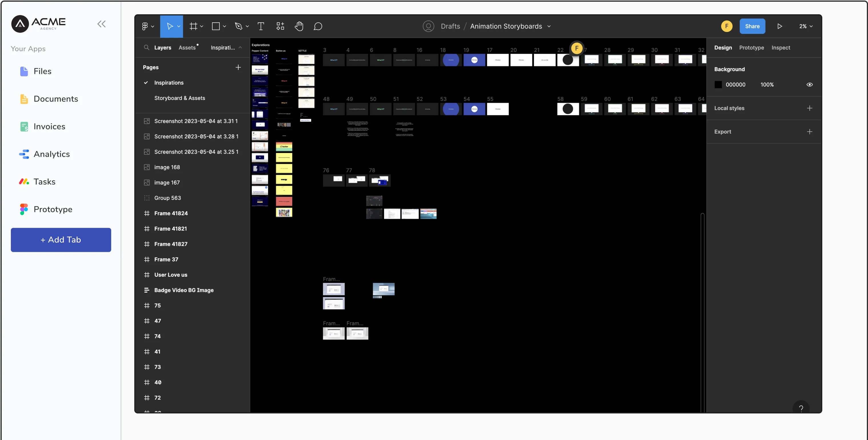The width and height of the screenshot is (868, 440).
Task: Open Invoices in the sidebar
Action: point(43,126)
